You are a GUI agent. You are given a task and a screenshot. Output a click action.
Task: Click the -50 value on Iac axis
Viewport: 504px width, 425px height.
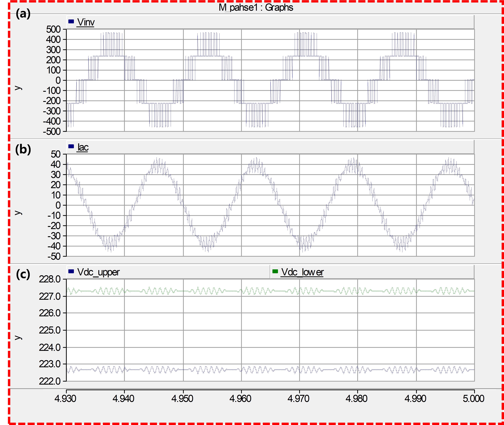pos(54,257)
